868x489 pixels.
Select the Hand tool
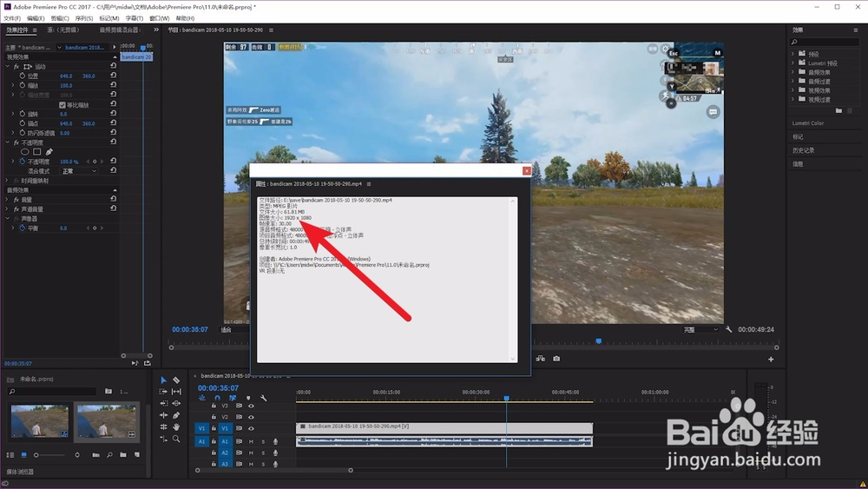pos(176,427)
